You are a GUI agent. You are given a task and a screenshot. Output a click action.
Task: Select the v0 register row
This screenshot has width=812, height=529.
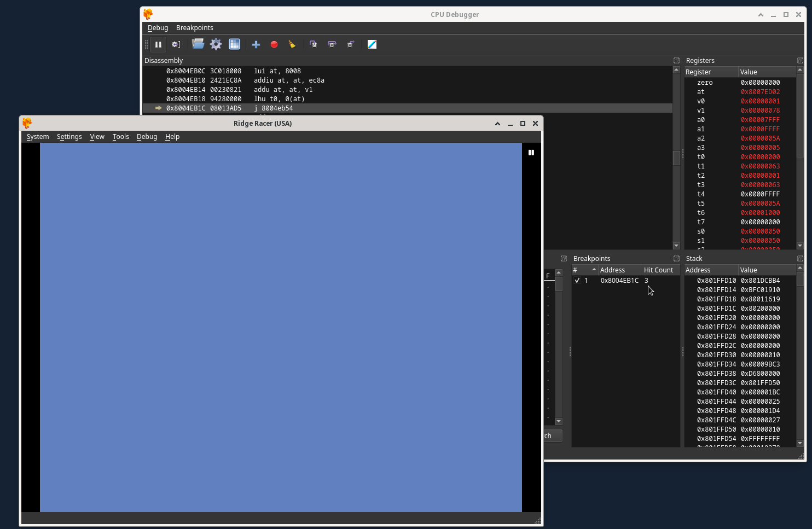tap(740, 101)
